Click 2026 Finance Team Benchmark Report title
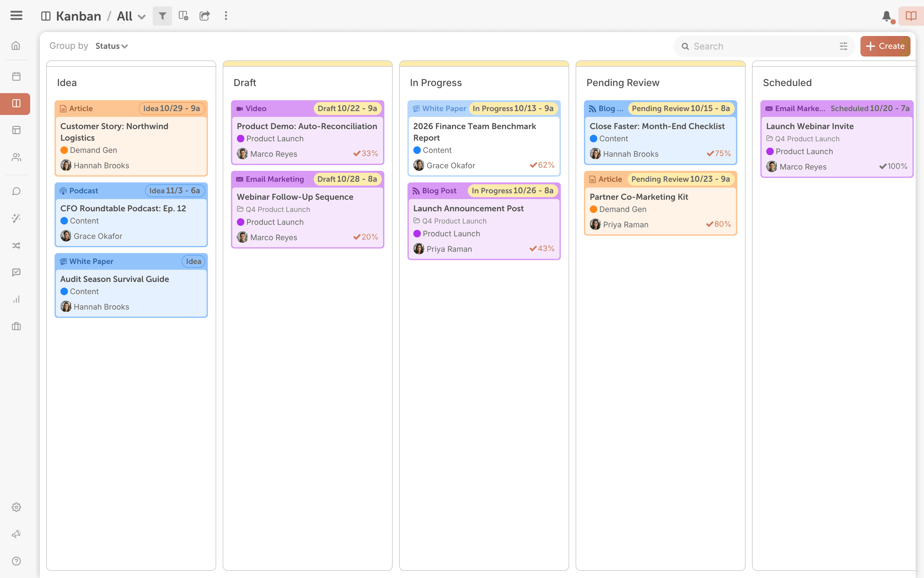The image size is (924, 578). point(475,132)
